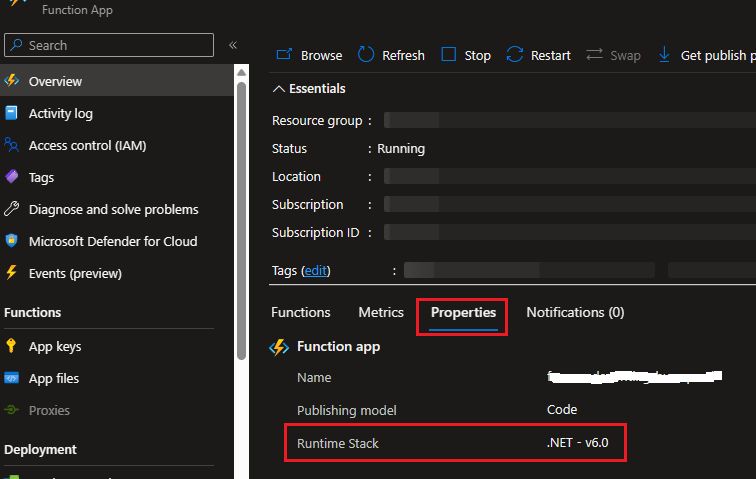Click the Function app section icon
756x479 pixels.
tap(279, 346)
